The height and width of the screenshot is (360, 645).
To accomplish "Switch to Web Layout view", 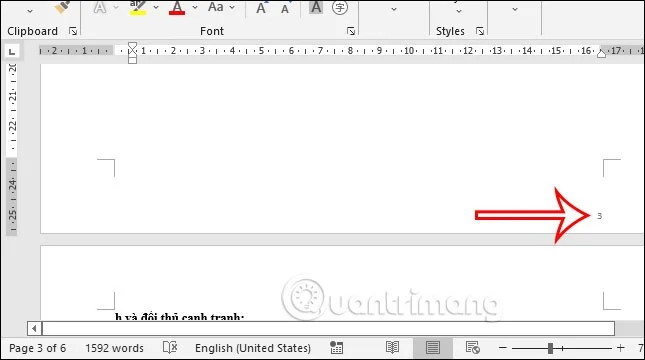I will (473, 348).
